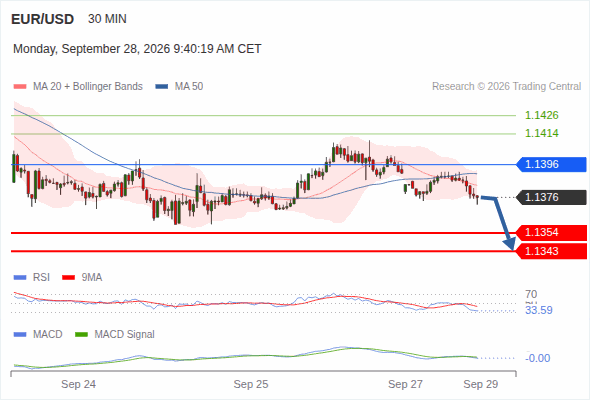Click the blue MACD legend swatch
The image size is (590, 400).
click(x=20, y=335)
